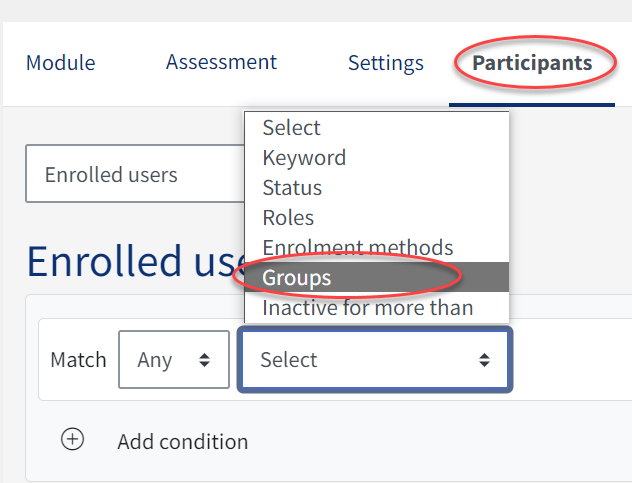
Task: Click the Add condition link text
Action: click(x=182, y=442)
